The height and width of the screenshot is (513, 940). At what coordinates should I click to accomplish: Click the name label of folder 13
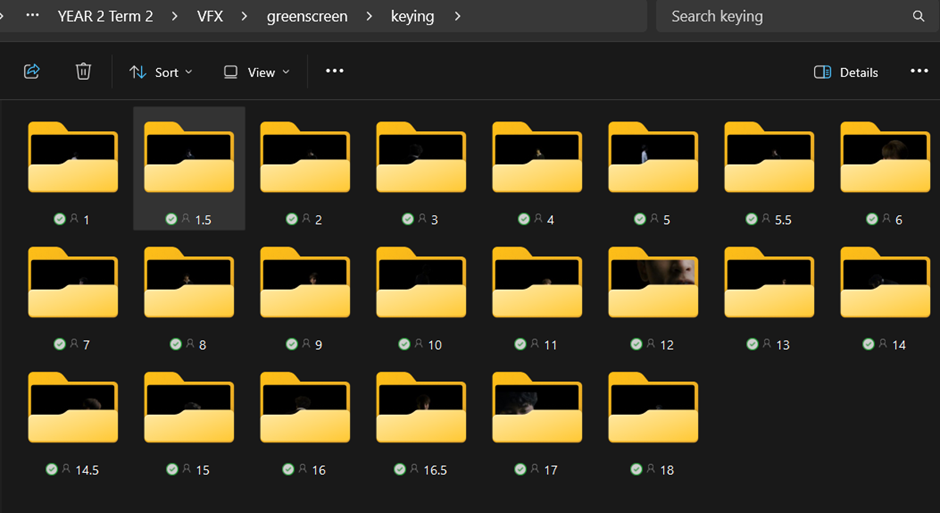pyautogui.click(x=783, y=345)
